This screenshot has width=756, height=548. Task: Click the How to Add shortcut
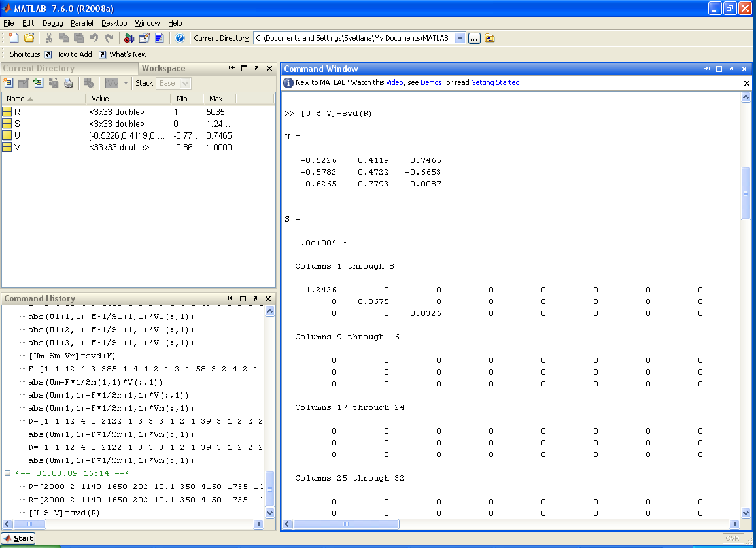tap(68, 54)
